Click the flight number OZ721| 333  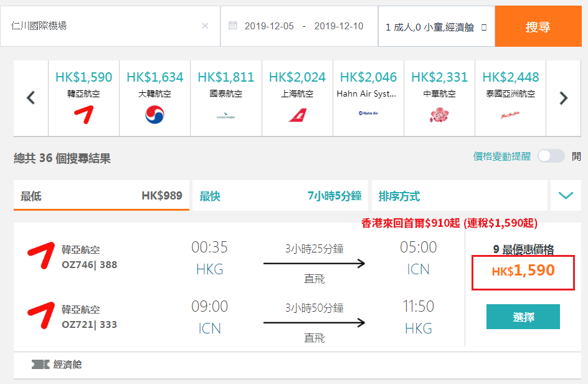89,324
